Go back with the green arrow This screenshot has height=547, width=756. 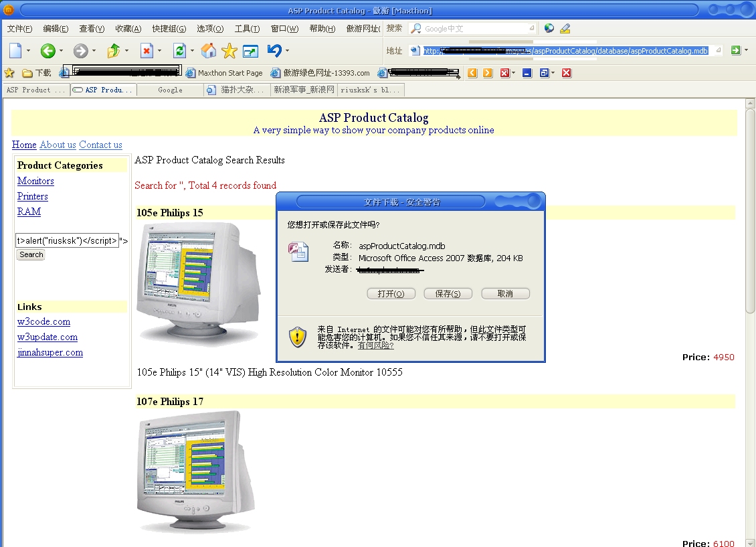pyautogui.click(x=48, y=50)
